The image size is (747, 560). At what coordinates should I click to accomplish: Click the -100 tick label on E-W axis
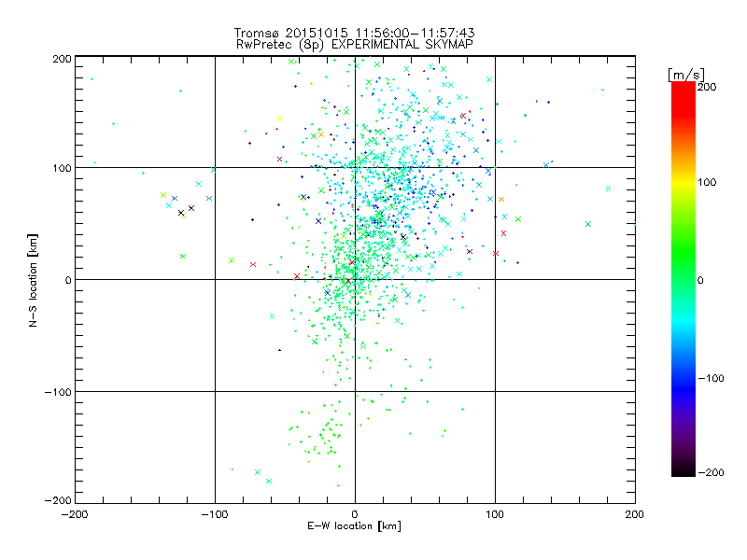tap(215, 514)
